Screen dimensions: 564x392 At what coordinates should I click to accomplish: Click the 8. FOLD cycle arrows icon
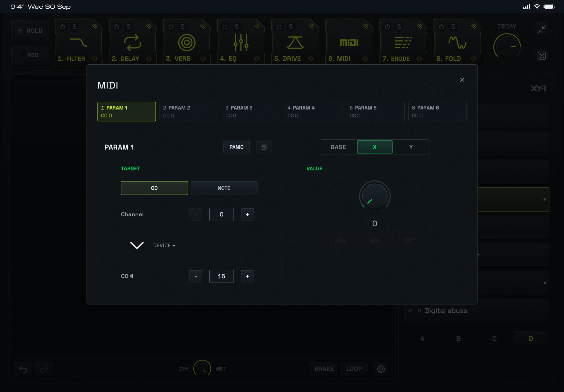click(474, 59)
